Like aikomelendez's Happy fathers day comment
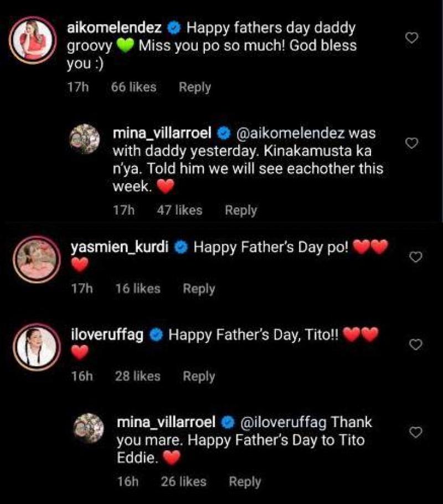443x504 pixels. pyautogui.click(x=411, y=38)
